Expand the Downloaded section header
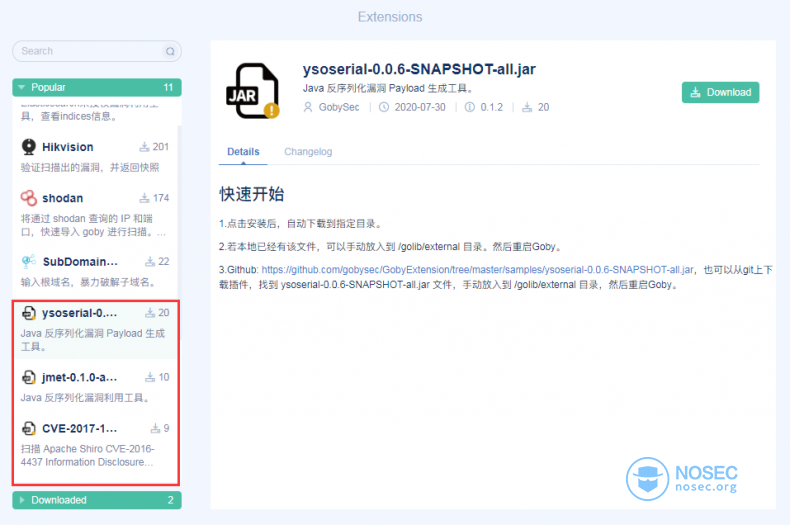Viewport: 790px width, 525px height. (97, 500)
